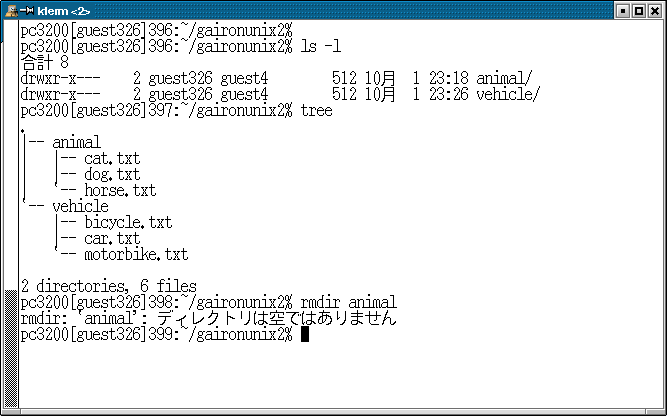Minimize the kterm window

[623, 11]
